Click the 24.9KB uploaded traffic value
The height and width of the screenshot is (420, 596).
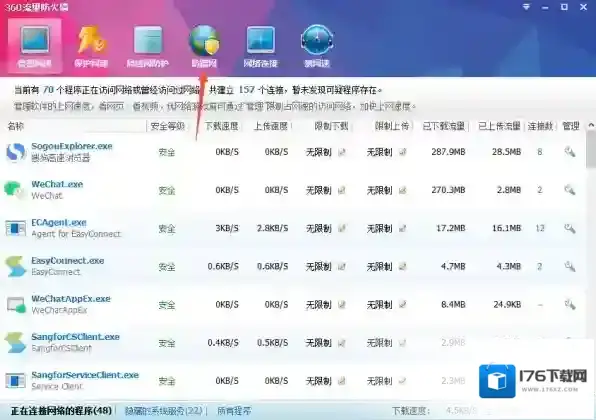point(507,304)
